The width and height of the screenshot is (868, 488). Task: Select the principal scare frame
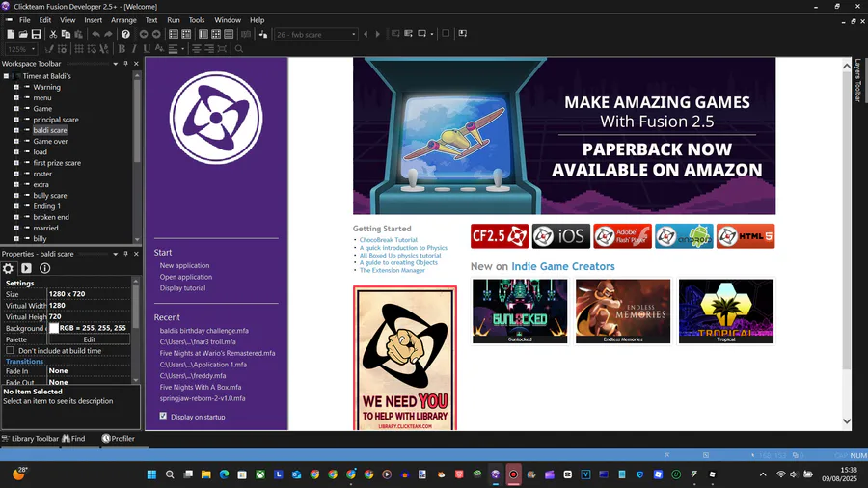pyautogui.click(x=56, y=120)
